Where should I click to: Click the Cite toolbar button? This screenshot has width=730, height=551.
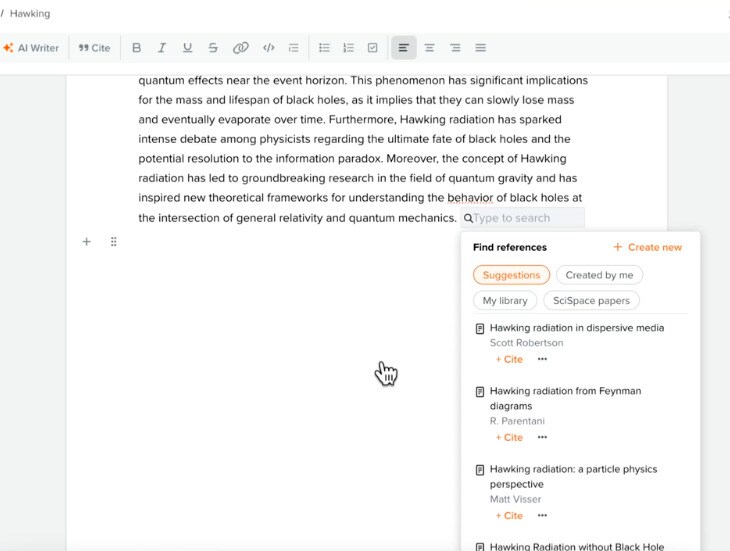coord(95,48)
